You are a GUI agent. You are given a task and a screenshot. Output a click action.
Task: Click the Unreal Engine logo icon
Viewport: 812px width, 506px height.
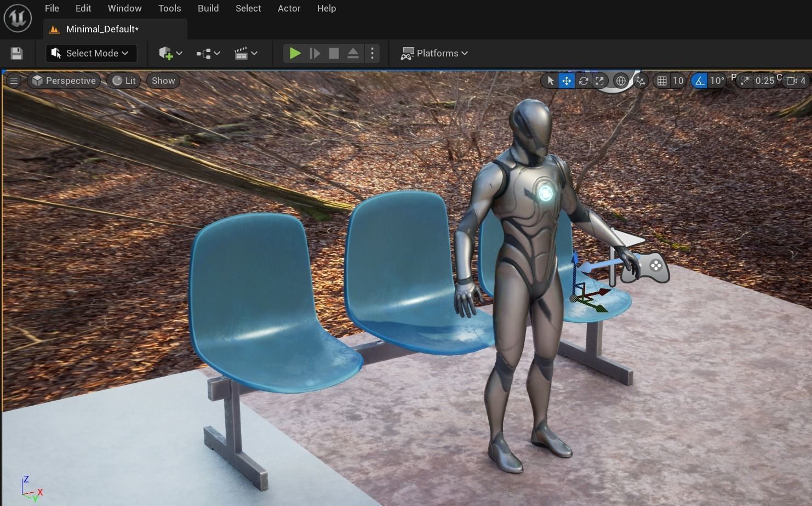pyautogui.click(x=18, y=18)
